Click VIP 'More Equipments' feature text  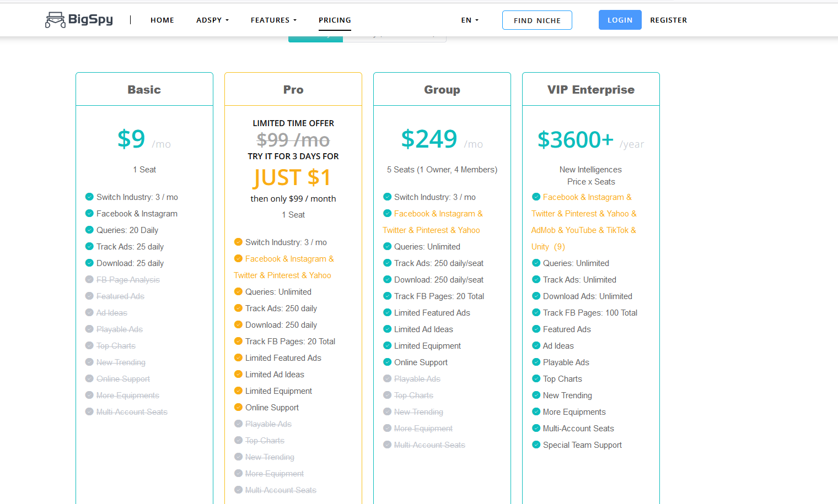click(574, 412)
